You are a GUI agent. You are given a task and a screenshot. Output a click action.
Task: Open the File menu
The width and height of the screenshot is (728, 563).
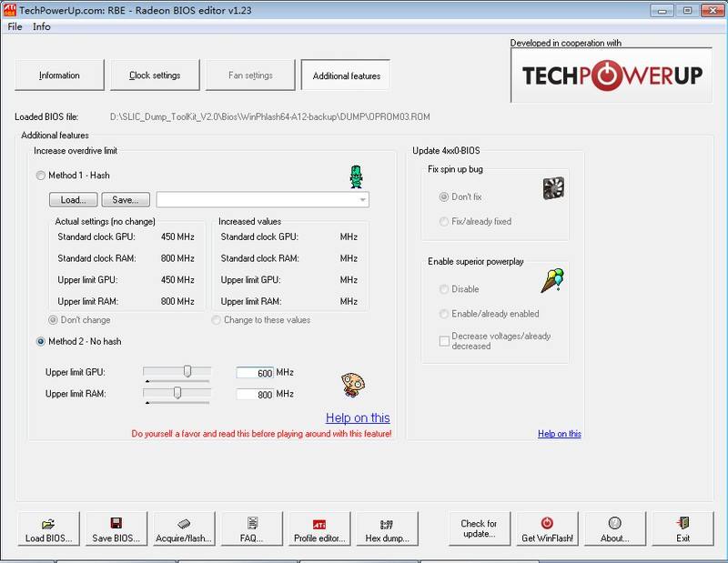click(x=15, y=26)
